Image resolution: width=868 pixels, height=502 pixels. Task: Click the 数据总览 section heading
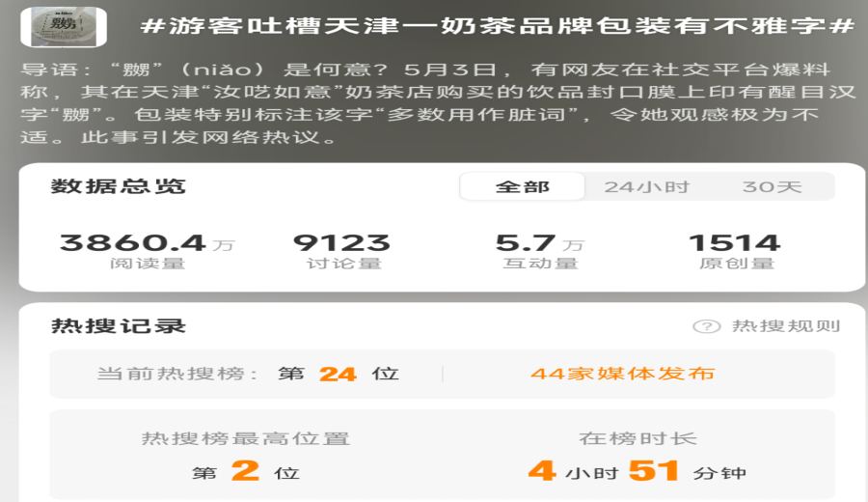coord(118,186)
